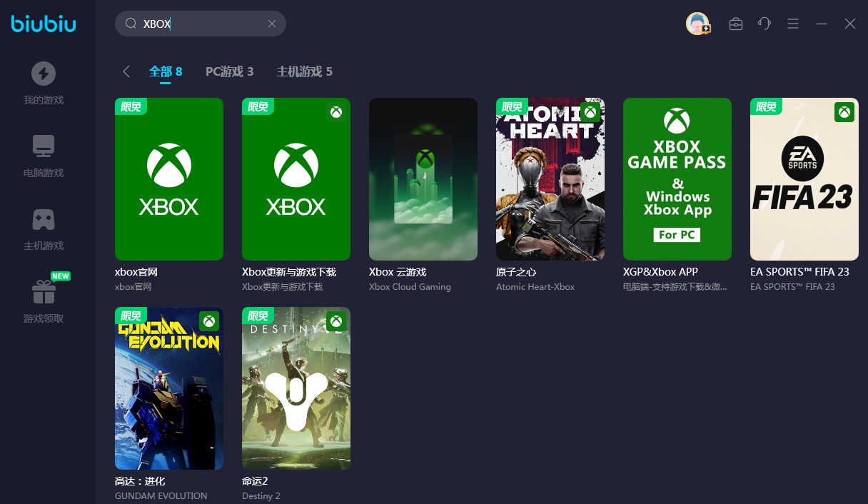Click the GUNDAM EVOLUTION subtitle

pos(161,495)
